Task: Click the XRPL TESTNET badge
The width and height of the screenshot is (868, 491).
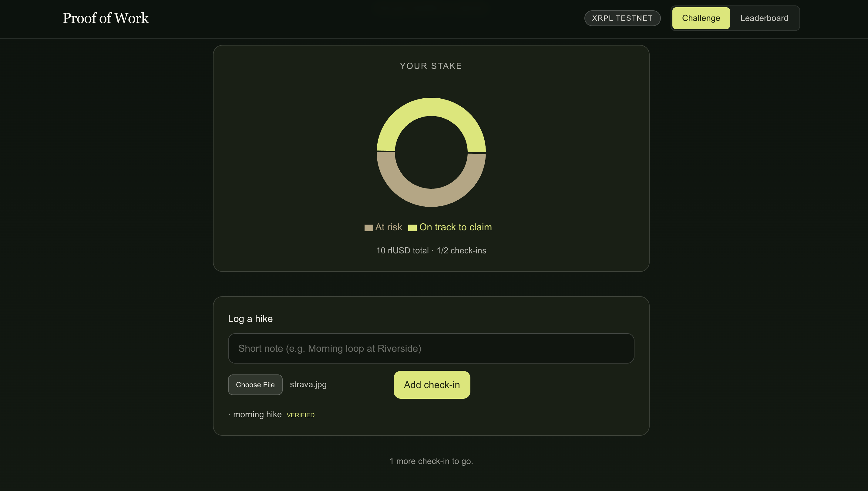Action: pyautogui.click(x=622, y=18)
